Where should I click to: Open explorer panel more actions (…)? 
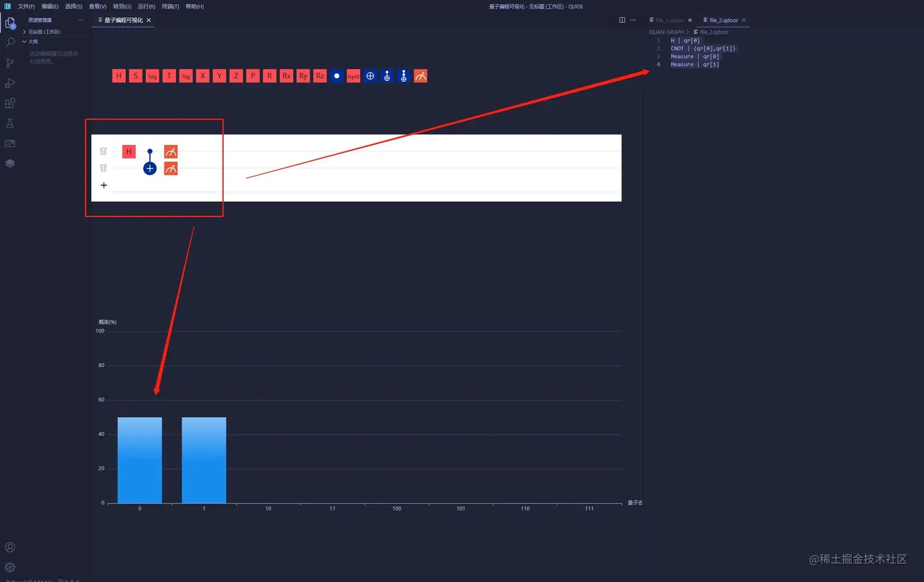click(81, 20)
